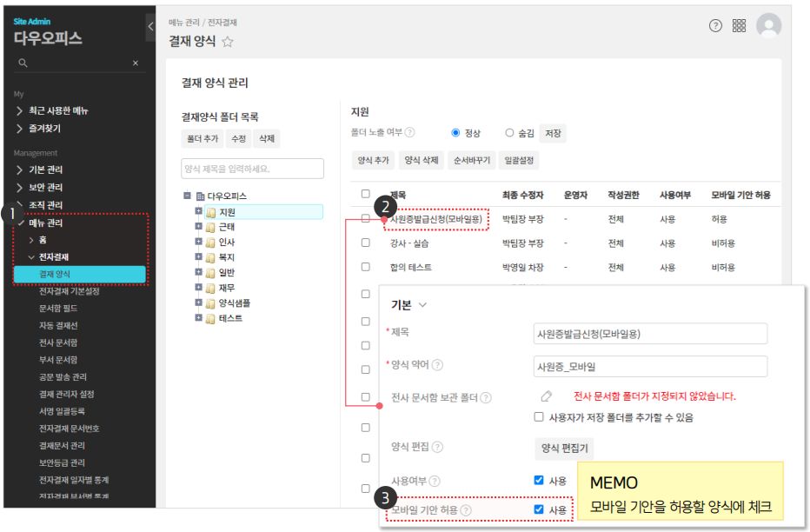This screenshot has height=532, width=810.
Task: Expand the 기본 관리 sidebar section
Action: pyautogui.click(x=20, y=170)
